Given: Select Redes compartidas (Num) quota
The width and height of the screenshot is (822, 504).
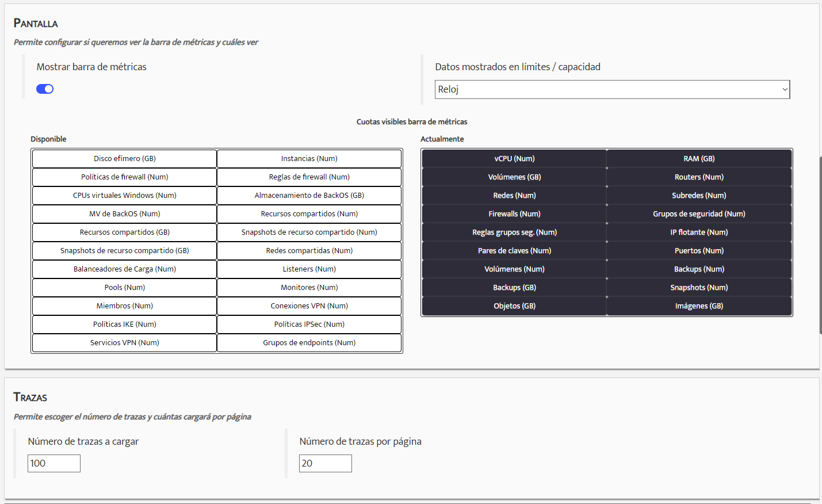Looking at the screenshot, I should tap(309, 250).
